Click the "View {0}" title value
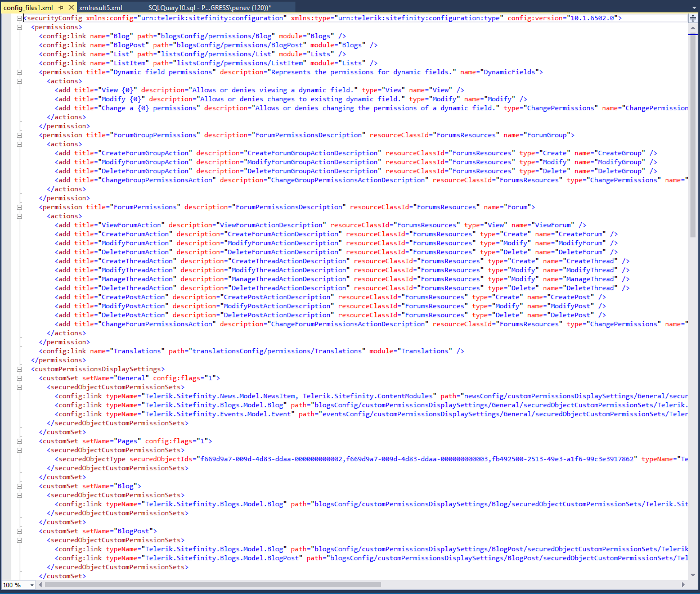The image size is (700, 594). pyautogui.click(x=118, y=90)
